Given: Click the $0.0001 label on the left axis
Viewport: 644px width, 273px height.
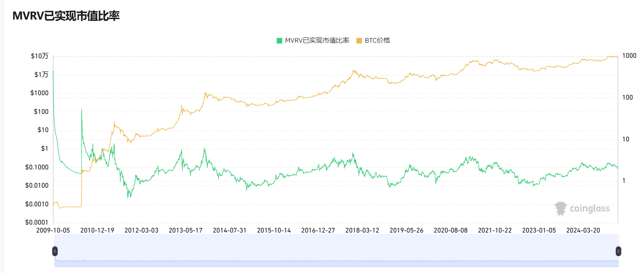Looking at the screenshot, I should tap(36, 223).
